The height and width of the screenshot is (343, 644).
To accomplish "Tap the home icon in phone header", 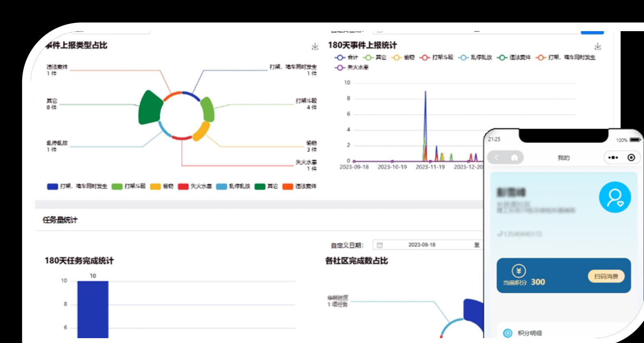I will click(514, 157).
